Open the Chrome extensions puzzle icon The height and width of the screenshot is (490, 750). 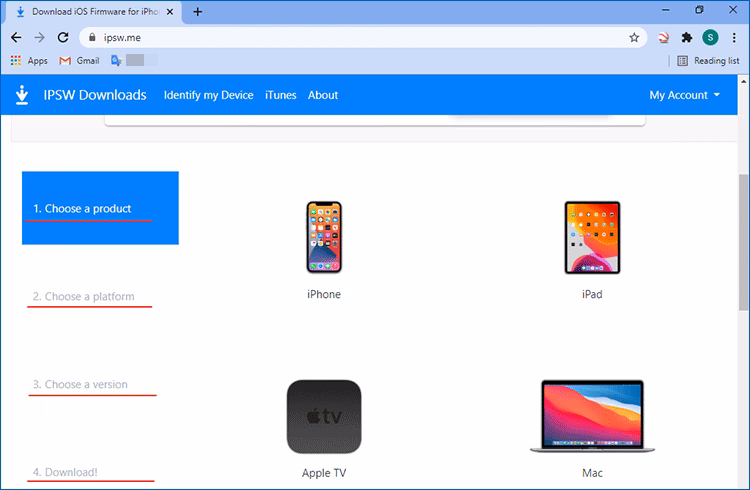coord(686,37)
